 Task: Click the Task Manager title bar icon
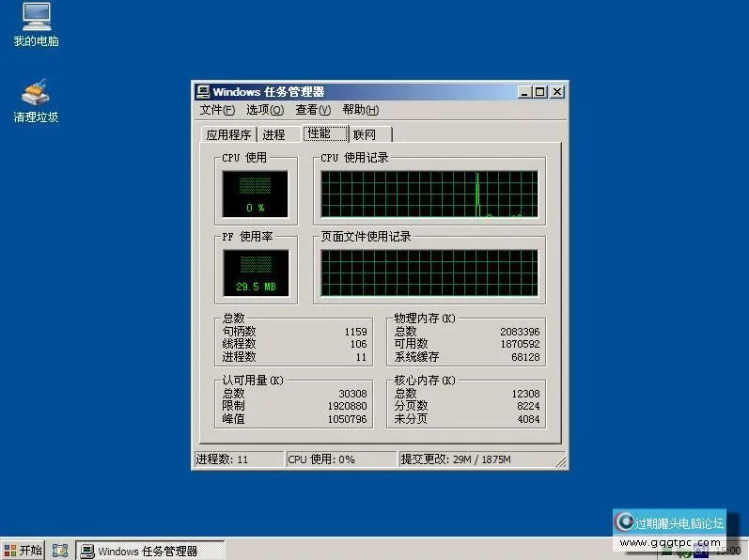(203, 92)
